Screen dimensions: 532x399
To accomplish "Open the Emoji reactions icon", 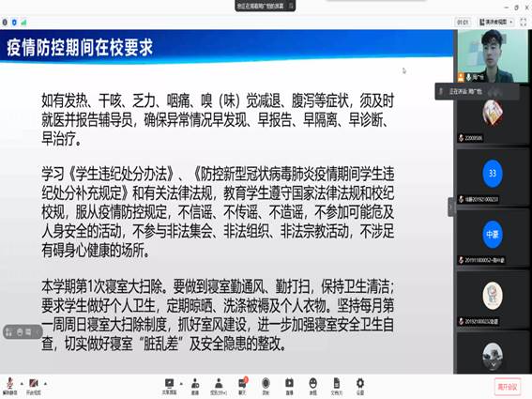I will tap(312, 386).
